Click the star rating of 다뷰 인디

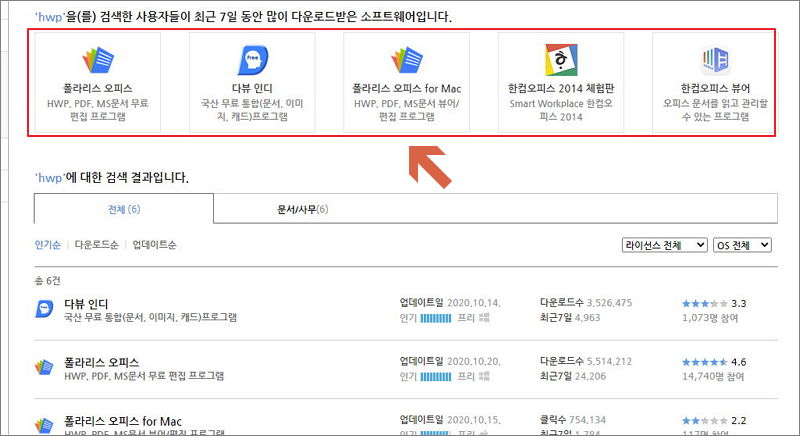(705, 304)
